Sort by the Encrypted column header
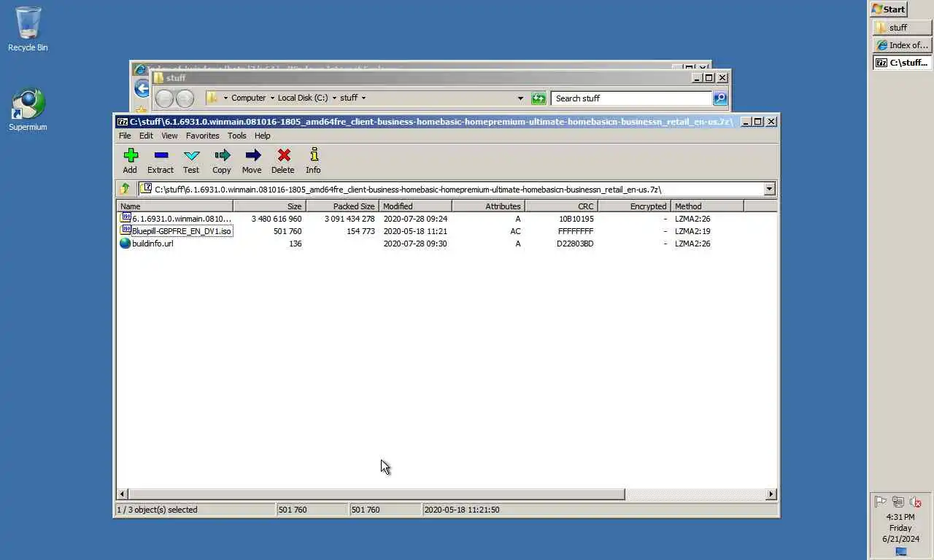The width and height of the screenshot is (934, 560). [634, 206]
